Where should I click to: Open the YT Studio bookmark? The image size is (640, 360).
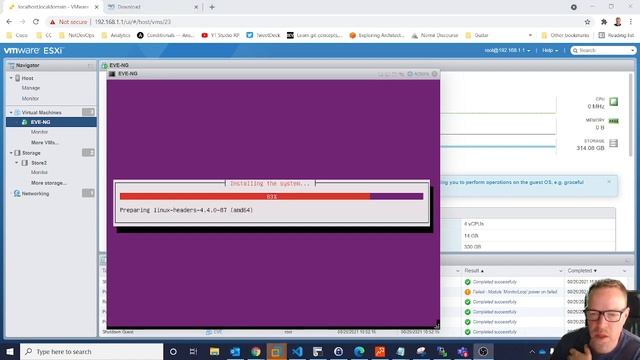pos(220,35)
